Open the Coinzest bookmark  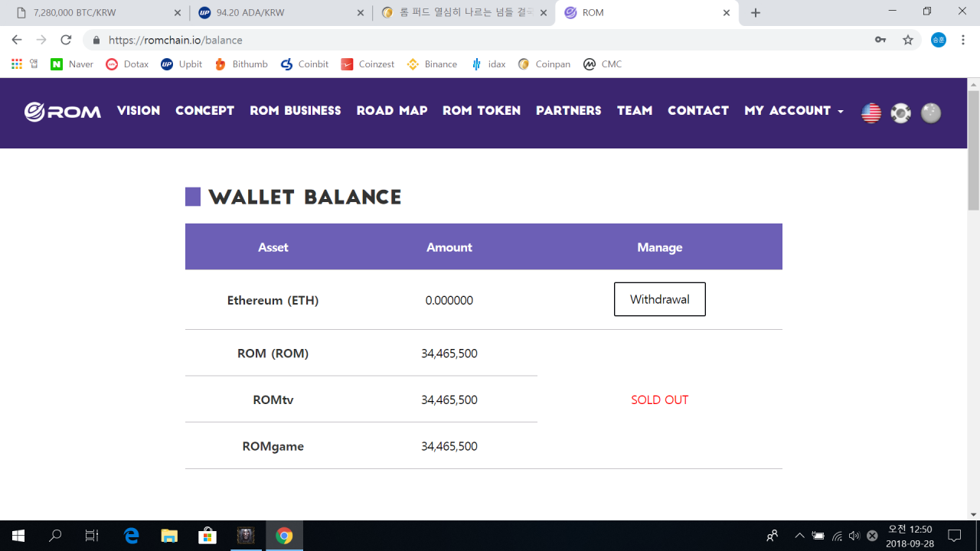(x=367, y=64)
